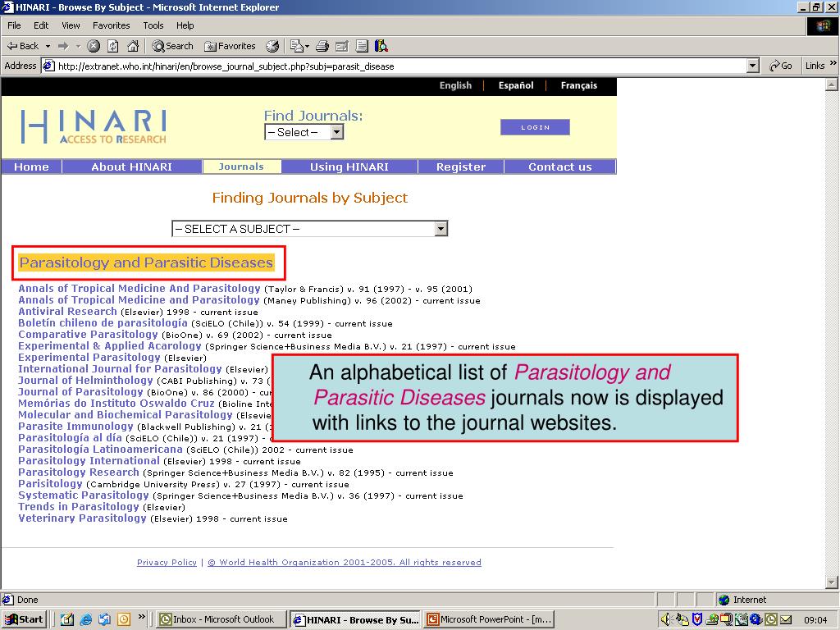Print the page with the printer icon
Screen dimensions: 840x630
pos(322,46)
